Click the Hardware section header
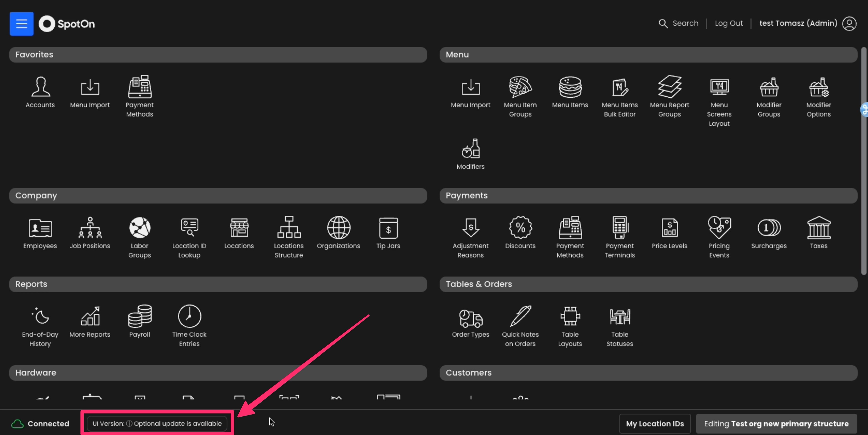Viewport: 868px width, 435px height. [218, 373]
